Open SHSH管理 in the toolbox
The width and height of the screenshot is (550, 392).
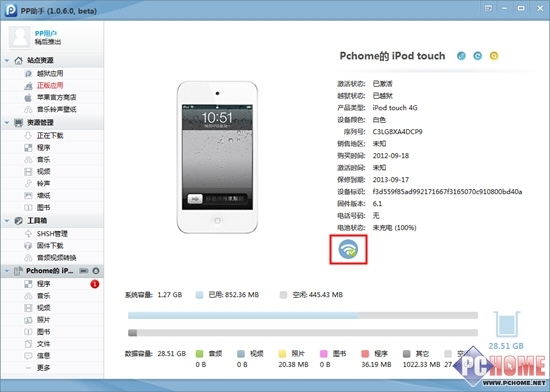tap(52, 234)
